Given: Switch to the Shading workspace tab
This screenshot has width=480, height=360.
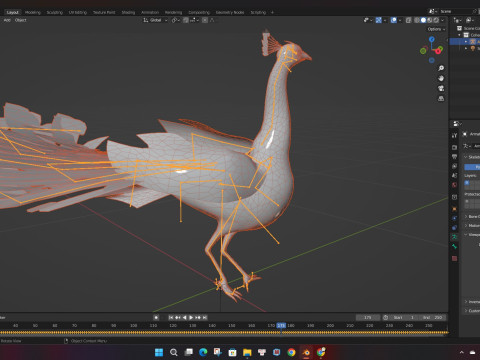Looking at the screenshot, I should pyautogui.click(x=128, y=12).
